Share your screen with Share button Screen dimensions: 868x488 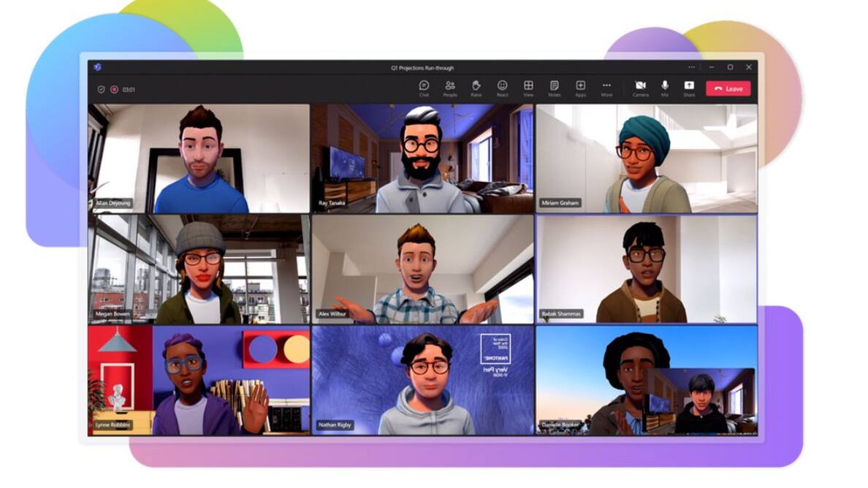(x=689, y=88)
